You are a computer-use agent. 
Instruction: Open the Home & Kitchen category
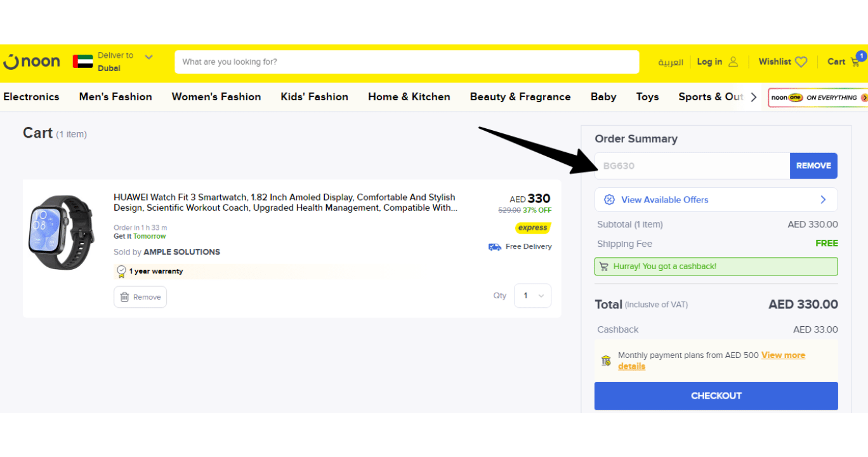[x=409, y=96]
